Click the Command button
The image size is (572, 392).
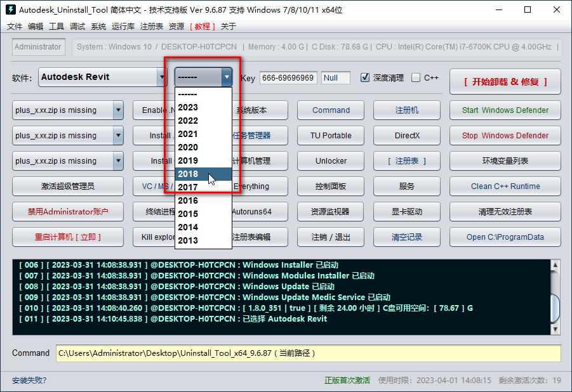(331, 110)
